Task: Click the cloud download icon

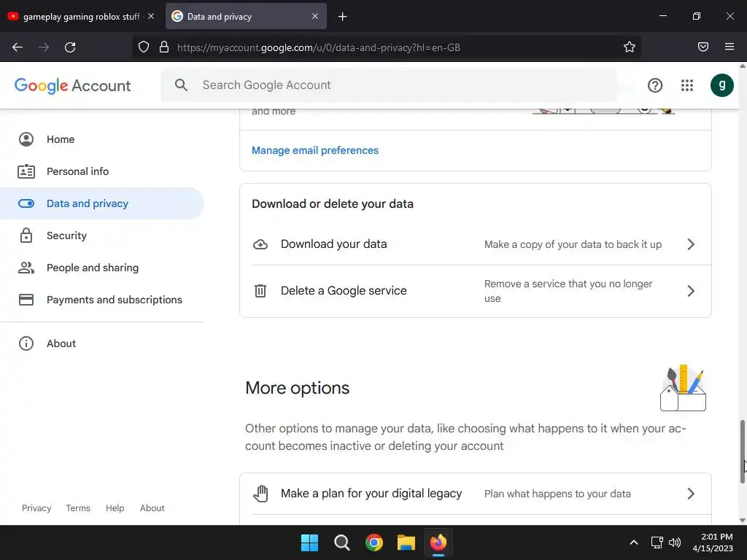Action: (x=260, y=244)
